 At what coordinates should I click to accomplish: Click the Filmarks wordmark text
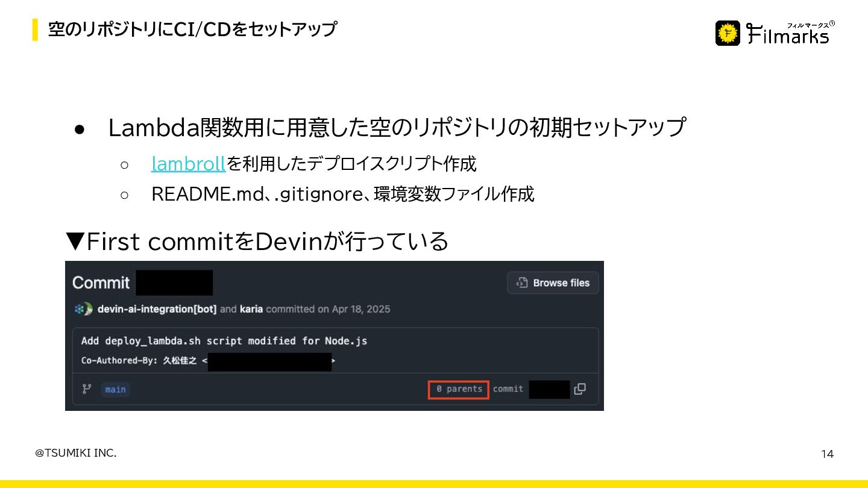(x=790, y=34)
